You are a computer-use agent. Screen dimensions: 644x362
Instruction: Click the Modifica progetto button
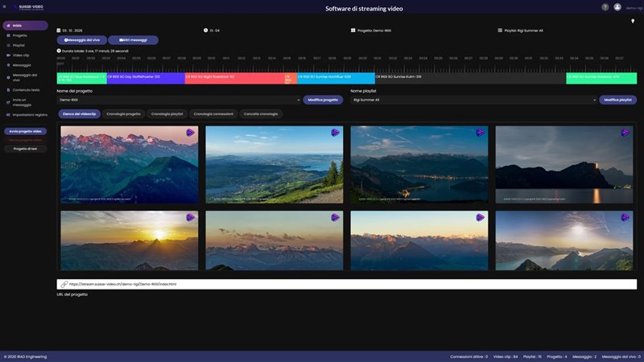pyautogui.click(x=323, y=100)
